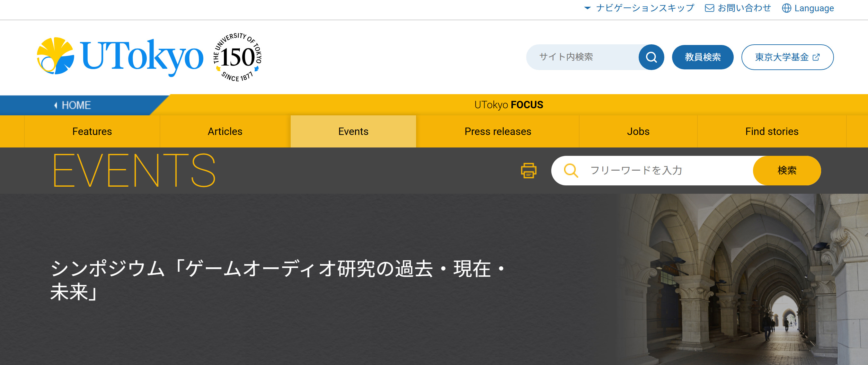Go back via HOME chevron
This screenshot has height=365, width=868.
point(56,105)
